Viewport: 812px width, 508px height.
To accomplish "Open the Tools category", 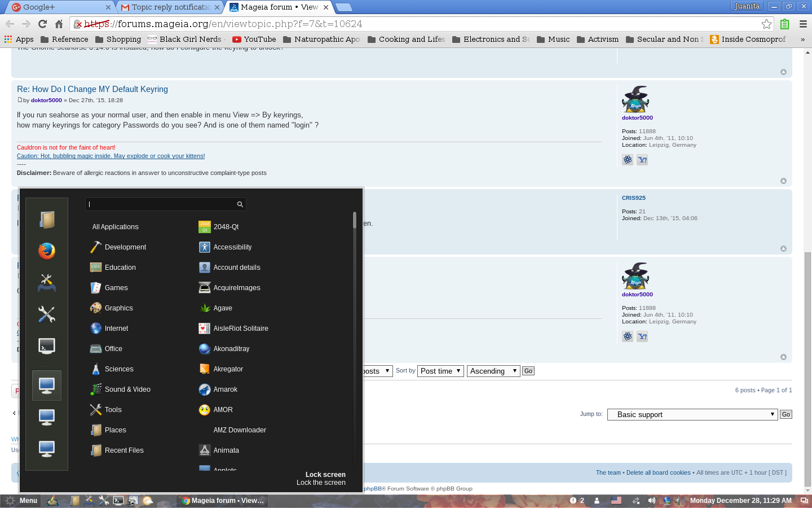I will pyautogui.click(x=105, y=410).
